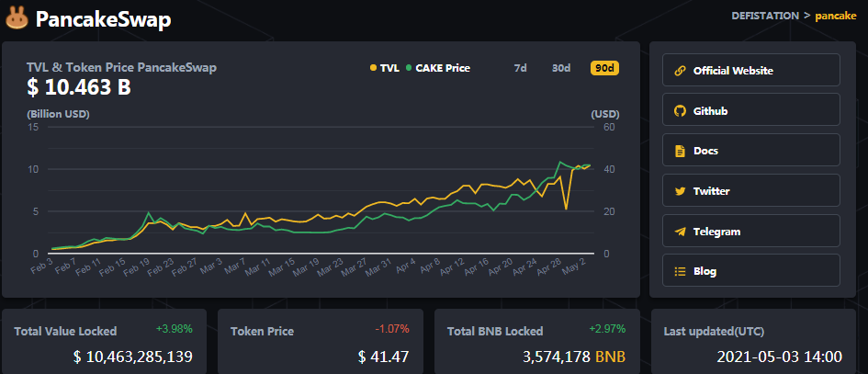The height and width of the screenshot is (374, 868).
Task: Click the $ 41.47 token price
Action: pyautogui.click(x=383, y=357)
